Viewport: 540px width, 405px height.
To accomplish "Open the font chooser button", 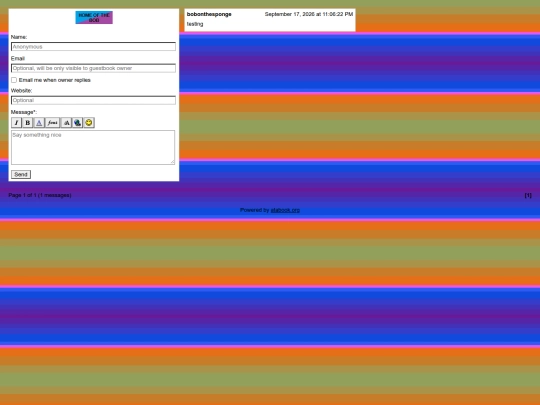I will (x=52, y=123).
